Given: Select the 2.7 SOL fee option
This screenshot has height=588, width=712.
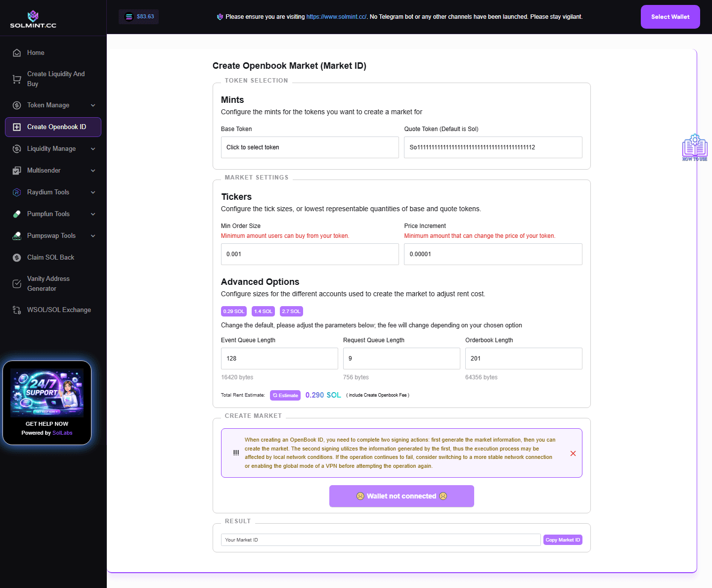Looking at the screenshot, I should tap(291, 311).
